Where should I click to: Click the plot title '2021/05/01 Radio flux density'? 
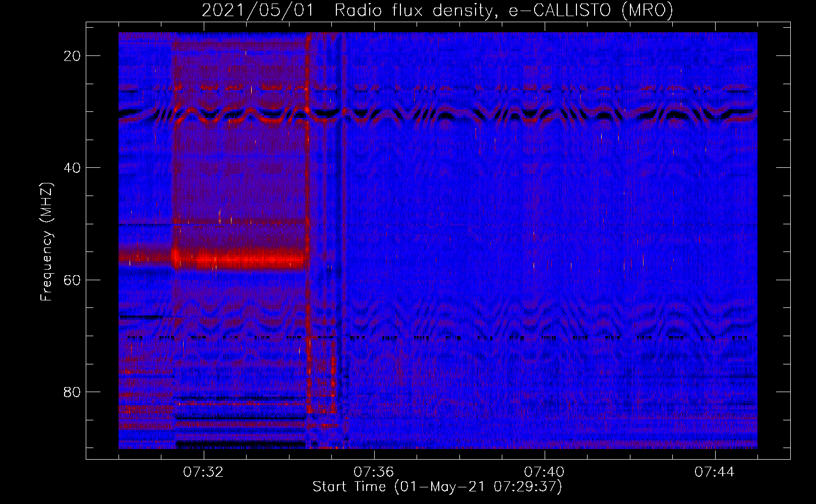tap(437, 10)
